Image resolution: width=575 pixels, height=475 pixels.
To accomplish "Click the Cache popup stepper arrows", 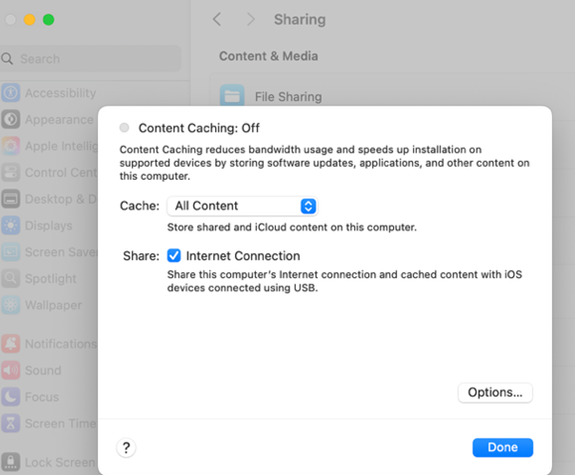I will (x=308, y=206).
